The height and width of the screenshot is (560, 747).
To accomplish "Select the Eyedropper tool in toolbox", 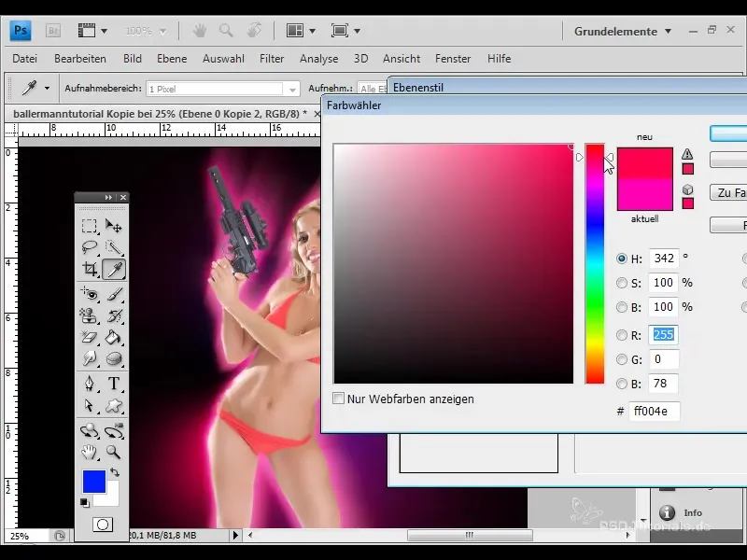I will pos(114,269).
